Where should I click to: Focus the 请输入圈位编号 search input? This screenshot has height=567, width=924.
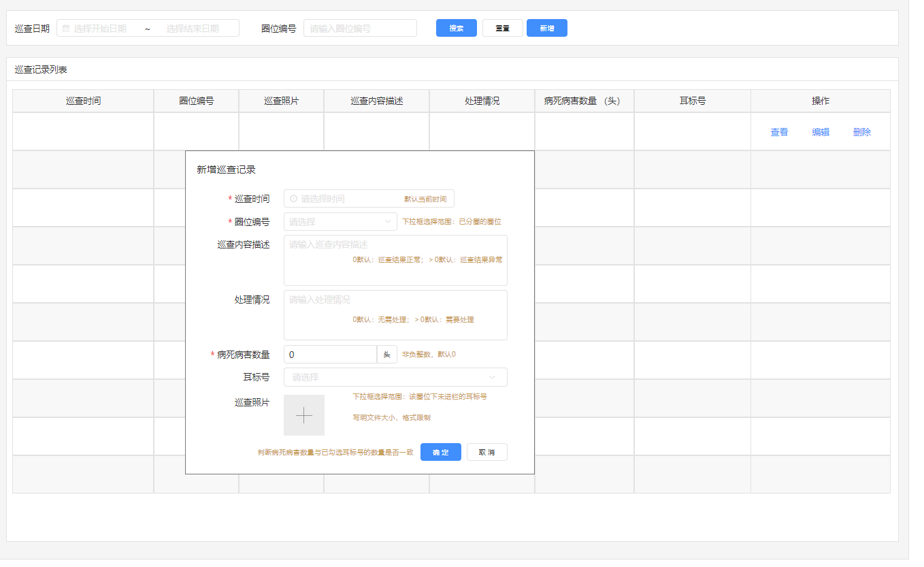360,28
